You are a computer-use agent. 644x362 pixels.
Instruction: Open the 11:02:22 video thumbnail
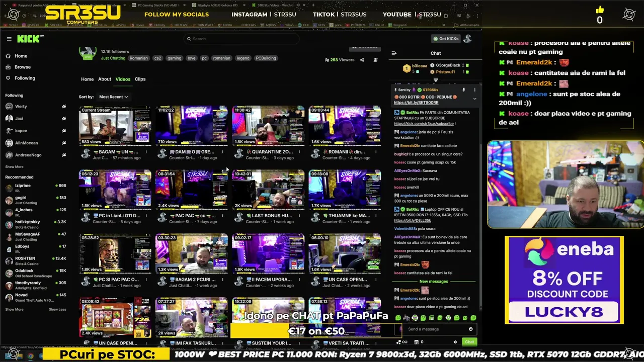191,126
